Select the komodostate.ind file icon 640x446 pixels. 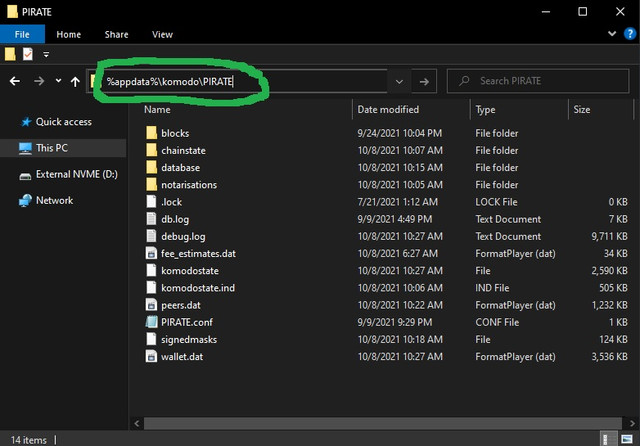pos(151,287)
